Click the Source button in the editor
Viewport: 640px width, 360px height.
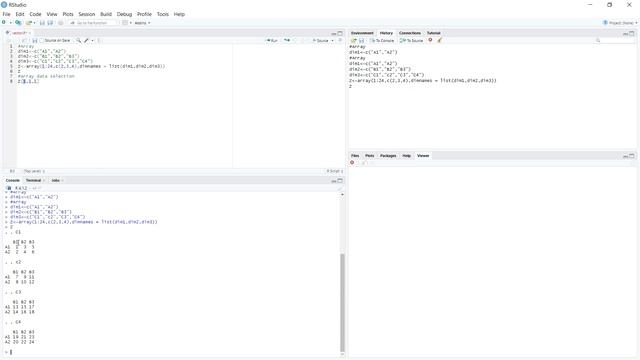pyautogui.click(x=321, y=40)
